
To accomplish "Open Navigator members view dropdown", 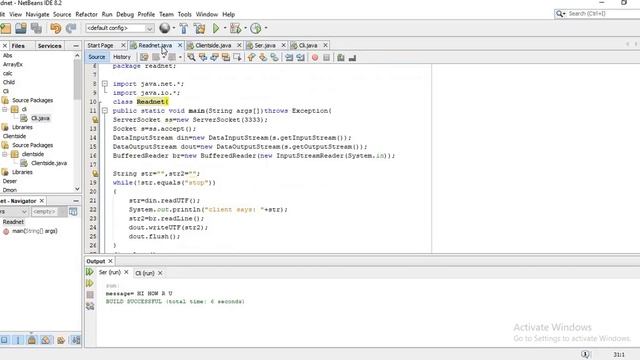I will [13, 212].
